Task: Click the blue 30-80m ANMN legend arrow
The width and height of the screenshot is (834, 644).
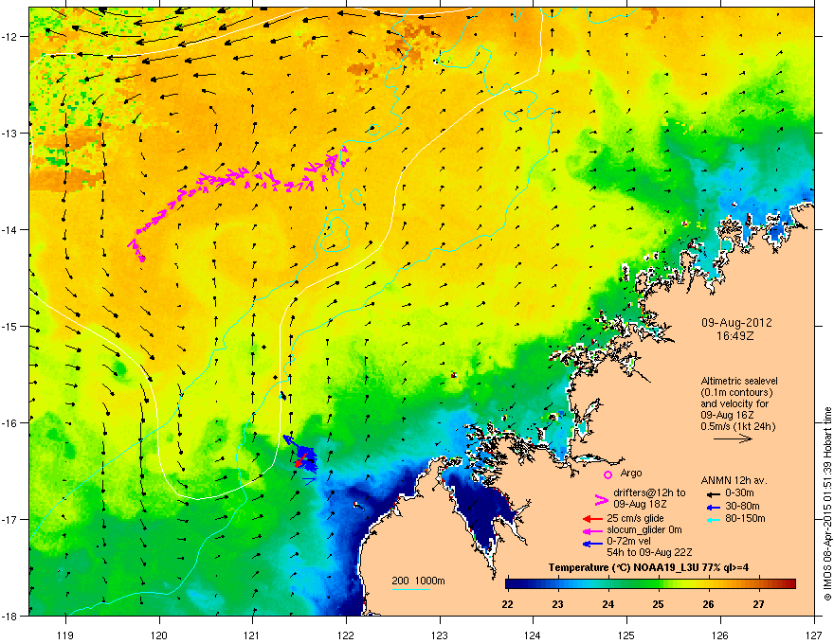Action: point(714,508)
